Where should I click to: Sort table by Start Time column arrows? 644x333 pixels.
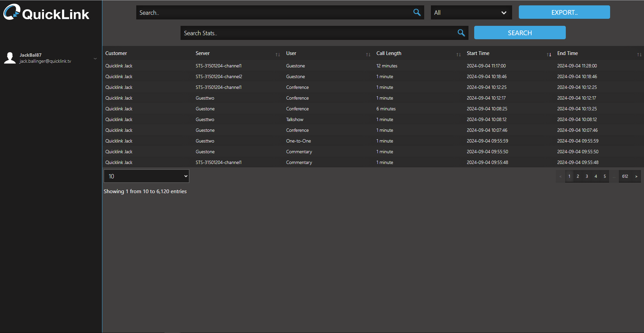(x=549, y=55)
